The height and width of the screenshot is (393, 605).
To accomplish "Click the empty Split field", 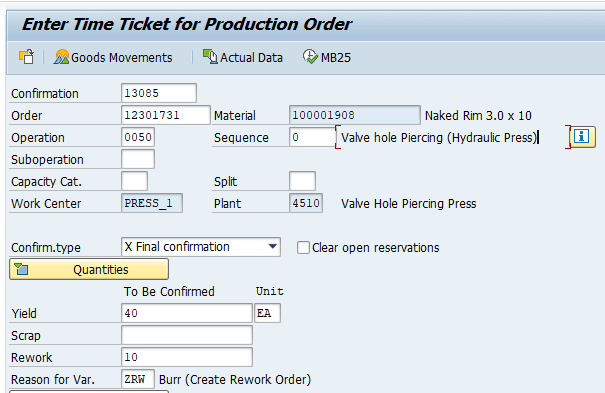I will [x=302, y=181].
